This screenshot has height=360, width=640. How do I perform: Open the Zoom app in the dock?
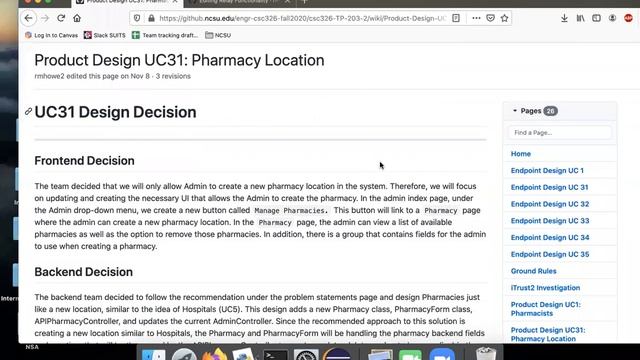point(442,354)
